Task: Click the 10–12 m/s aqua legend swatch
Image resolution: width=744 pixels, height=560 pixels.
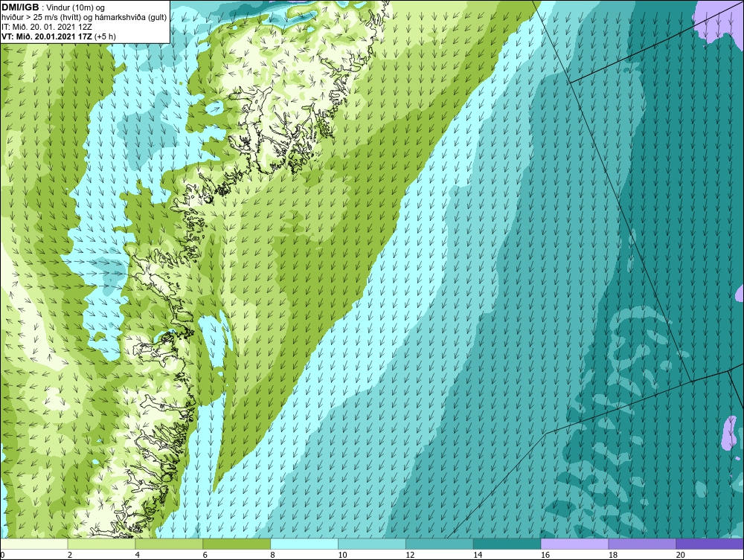Action: pos(372,544)
